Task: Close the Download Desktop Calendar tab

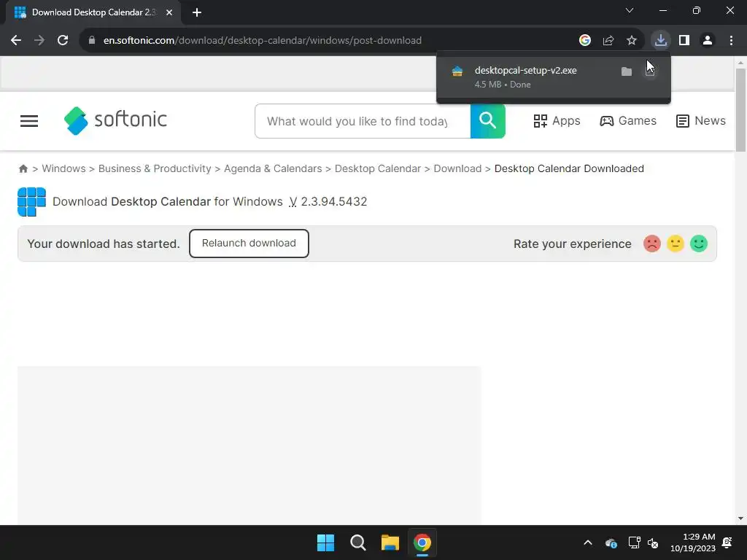Action: [x=169, y=12]
